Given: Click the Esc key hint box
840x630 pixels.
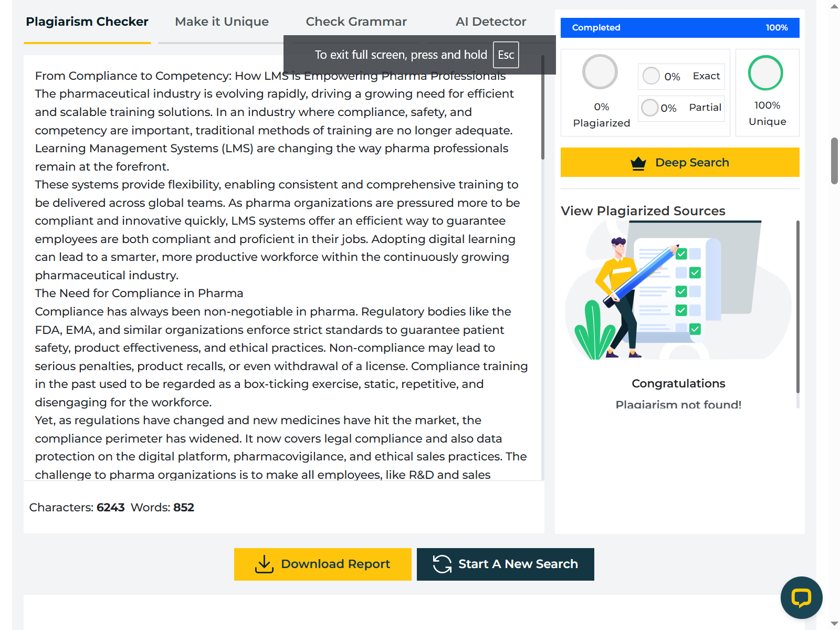Looking at the screenshot, I should [x=506, y=55].
